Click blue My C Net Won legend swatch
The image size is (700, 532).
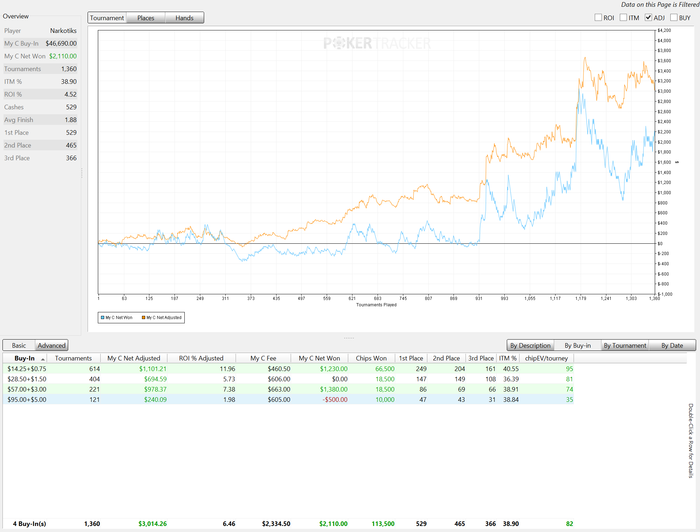[x=102, y=318]
